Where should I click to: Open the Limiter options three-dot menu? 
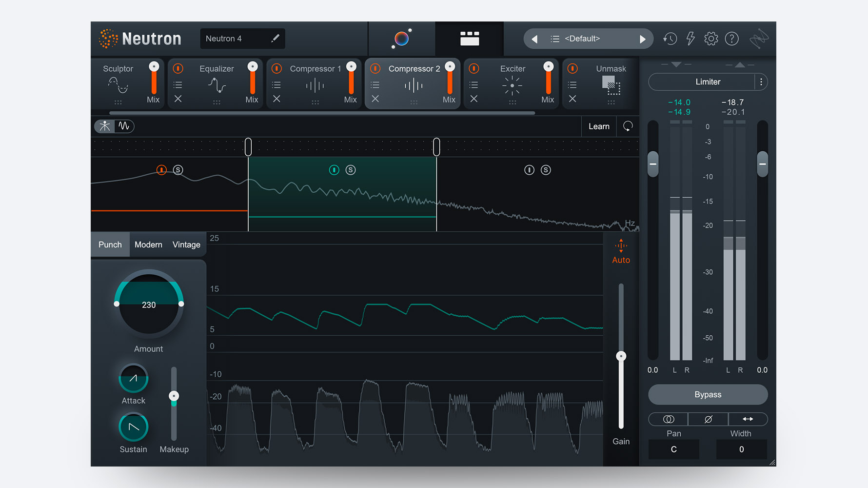(x=761, y=82)
